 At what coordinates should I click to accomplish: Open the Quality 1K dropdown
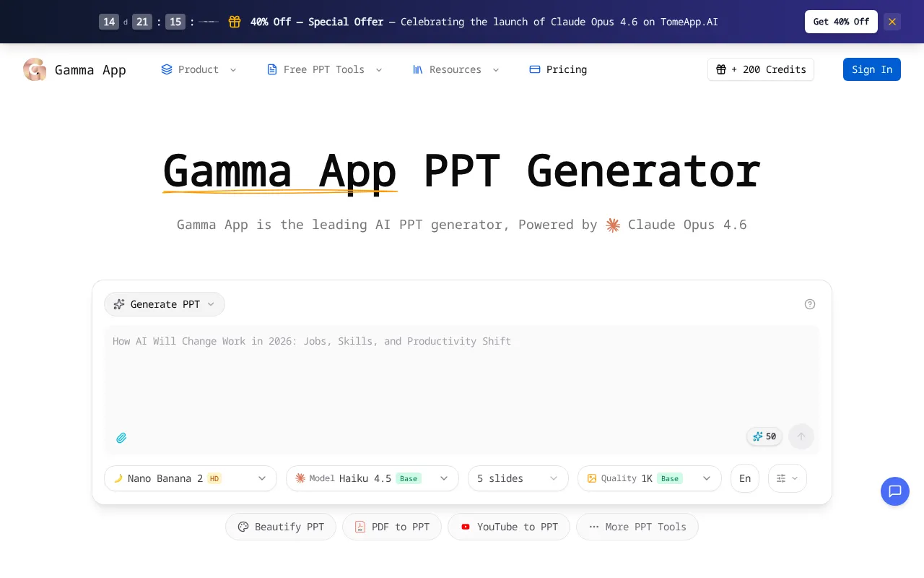(650, 478)
